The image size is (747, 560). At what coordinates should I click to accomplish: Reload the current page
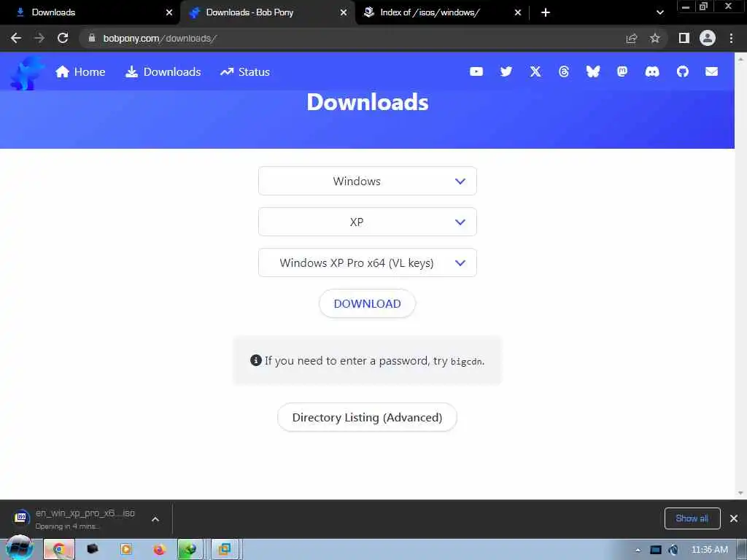tap(63, 38)
